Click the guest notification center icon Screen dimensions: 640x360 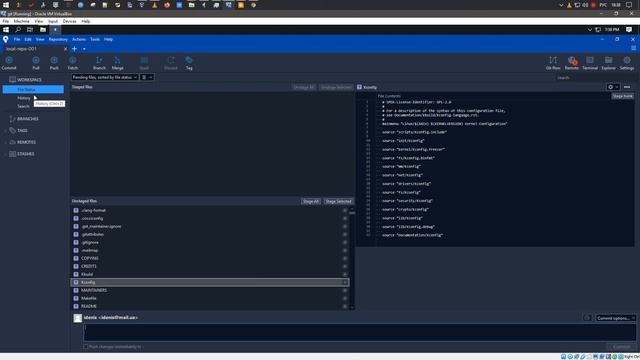click(629, 29)
